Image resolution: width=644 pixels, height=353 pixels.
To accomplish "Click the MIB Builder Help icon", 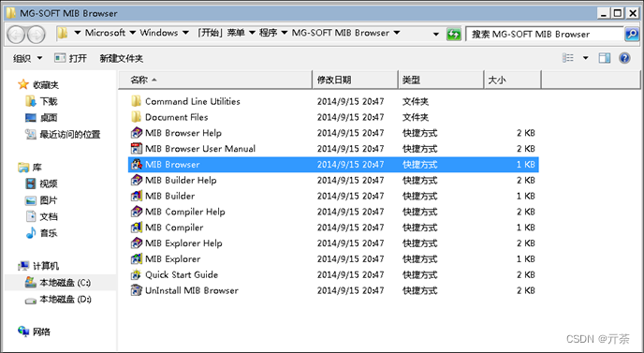I will pos(136,180).
